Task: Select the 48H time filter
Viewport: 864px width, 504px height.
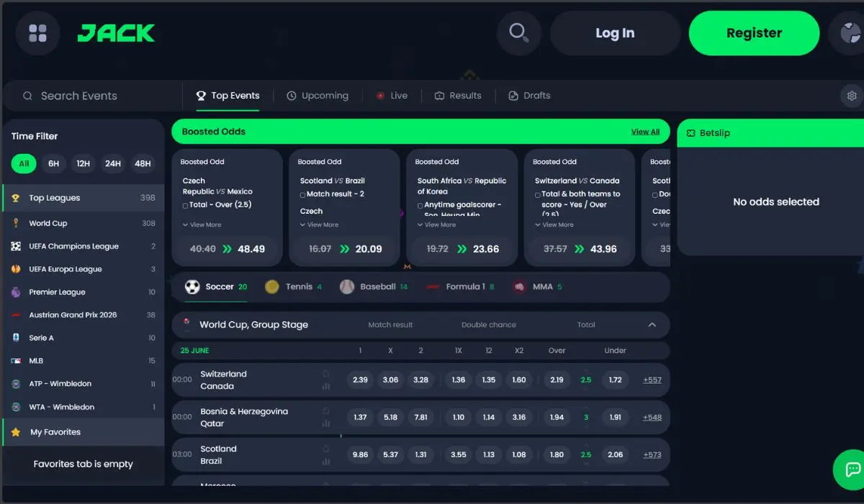Action: coord(143,163)
